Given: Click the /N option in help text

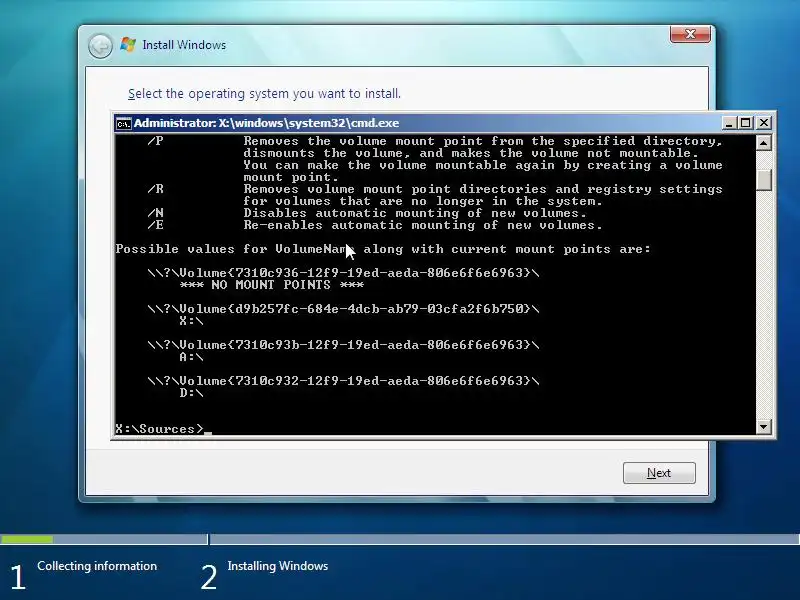Looking at the screenshot, I should (155, 213).
